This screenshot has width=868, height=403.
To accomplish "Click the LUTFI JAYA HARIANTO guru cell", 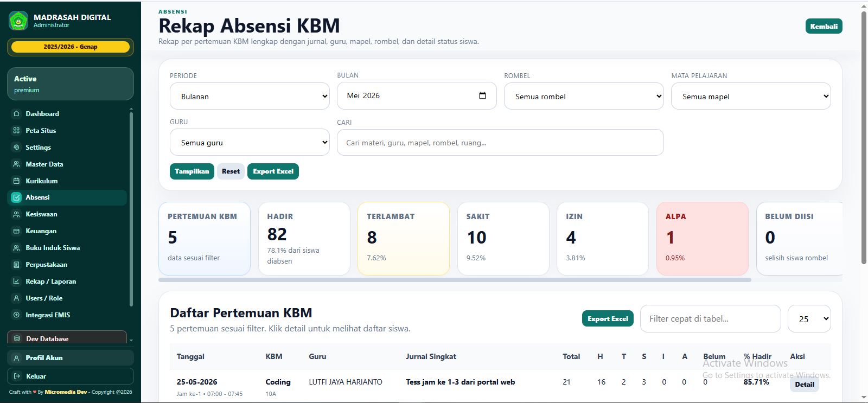I will pos(346,382).
